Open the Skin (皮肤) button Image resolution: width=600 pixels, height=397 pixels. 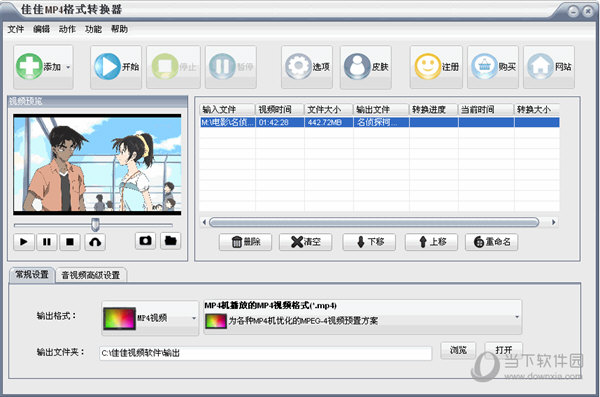pyautogui.click(x=366, y=67)
